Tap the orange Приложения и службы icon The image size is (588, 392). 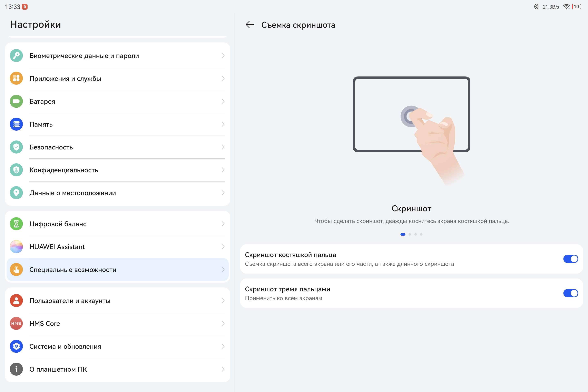point(16,78)
